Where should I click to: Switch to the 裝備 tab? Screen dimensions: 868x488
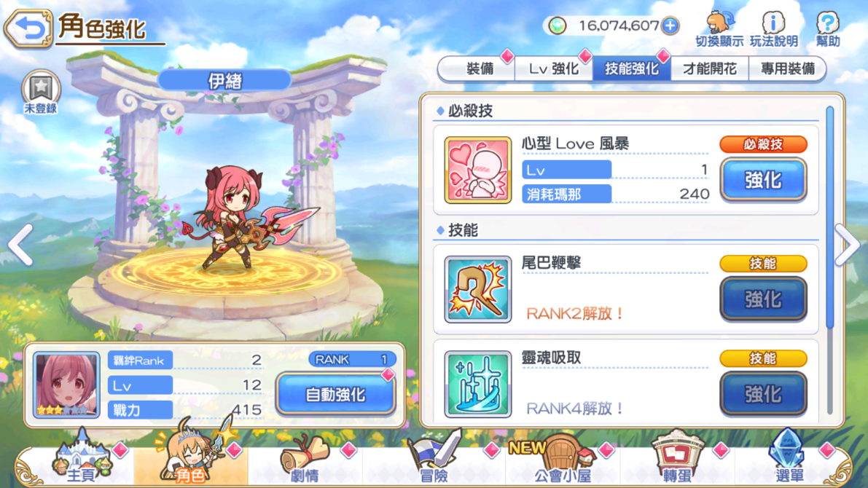[x=480, y=68]
